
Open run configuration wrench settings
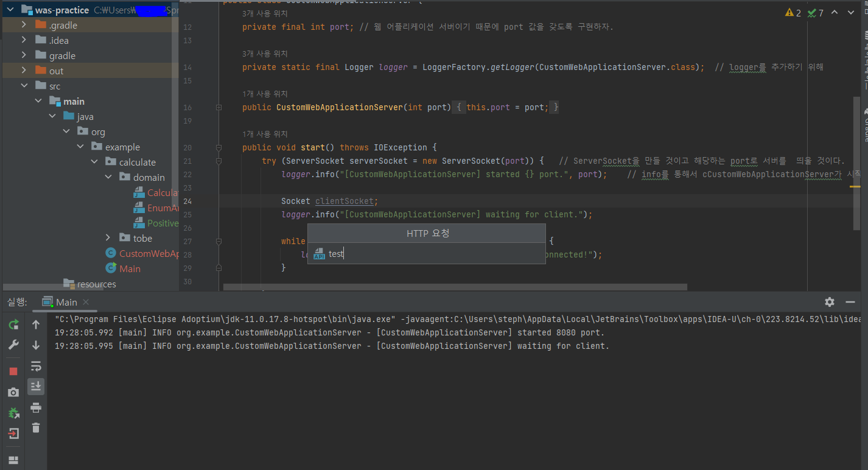13,345
